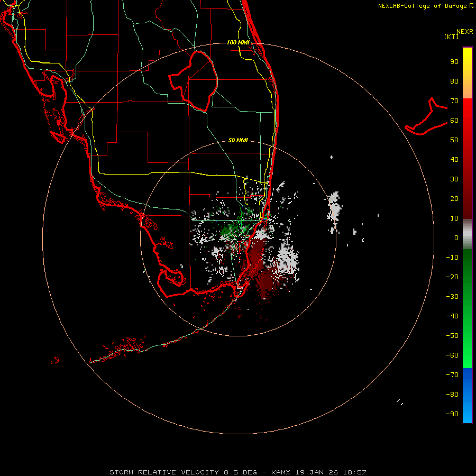This screenshot has height=476, width=476.
Task: Click the gray zero-velocity segment of the color bar
Action: tap(467, 234)
